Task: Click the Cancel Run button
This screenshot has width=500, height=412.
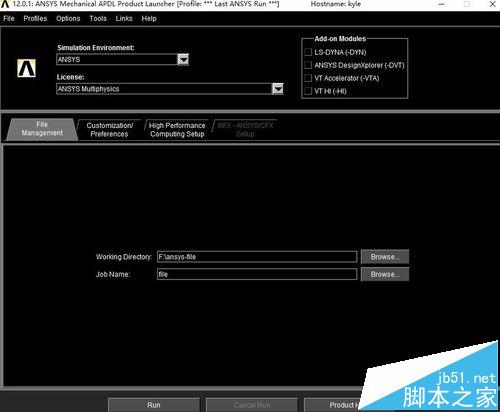Action: coord(252,405)
